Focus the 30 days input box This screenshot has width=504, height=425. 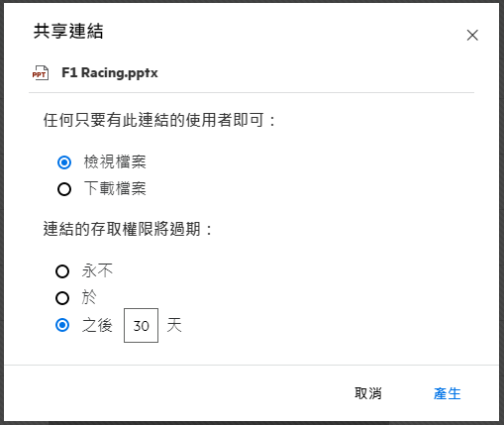point(141,326)
